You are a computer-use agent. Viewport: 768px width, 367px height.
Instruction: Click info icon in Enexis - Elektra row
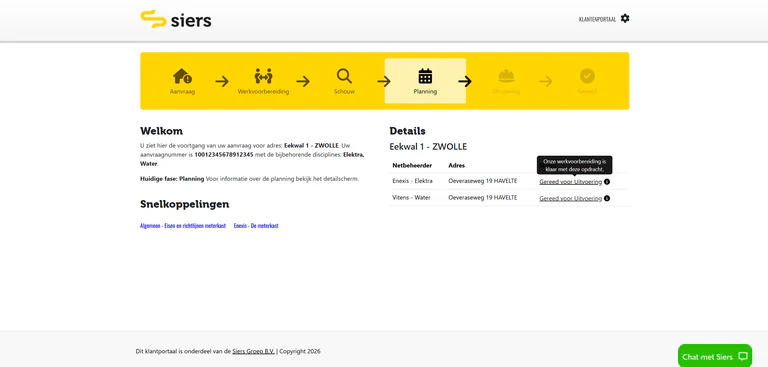coord(607,182)
